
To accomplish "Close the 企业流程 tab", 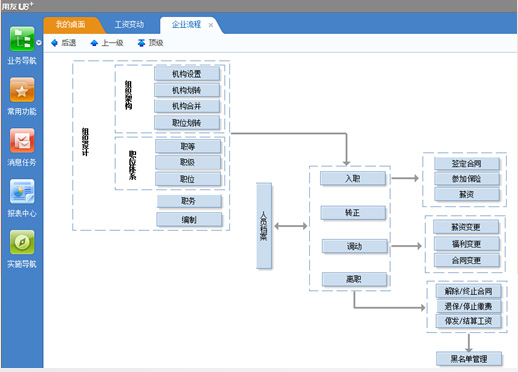I will (211, 25).
